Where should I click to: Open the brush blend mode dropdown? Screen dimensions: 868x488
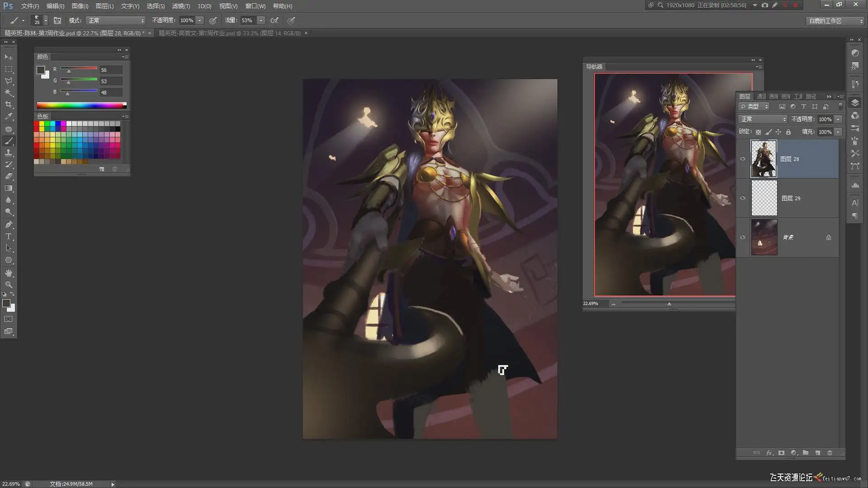(x=116, y=20)
